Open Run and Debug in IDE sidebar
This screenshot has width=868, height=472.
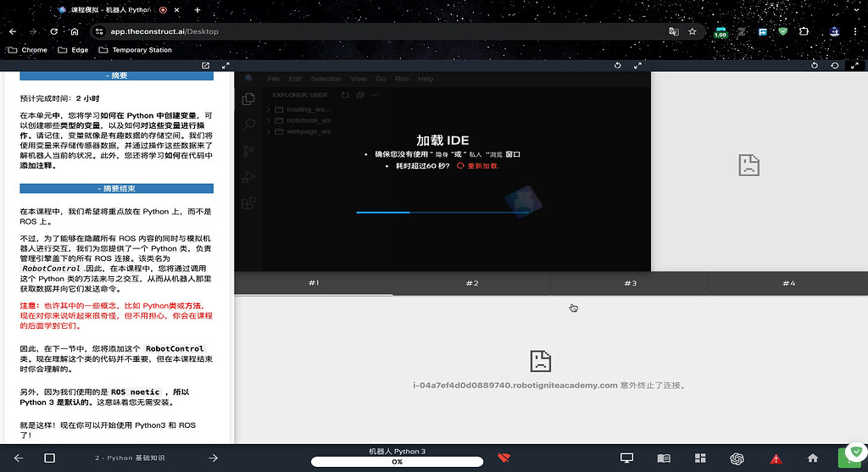coord(248,177)
